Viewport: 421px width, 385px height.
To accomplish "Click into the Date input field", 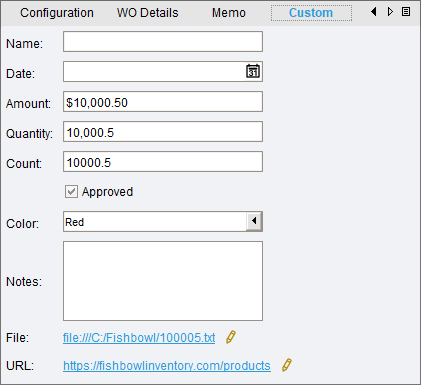I will (163, 71).
